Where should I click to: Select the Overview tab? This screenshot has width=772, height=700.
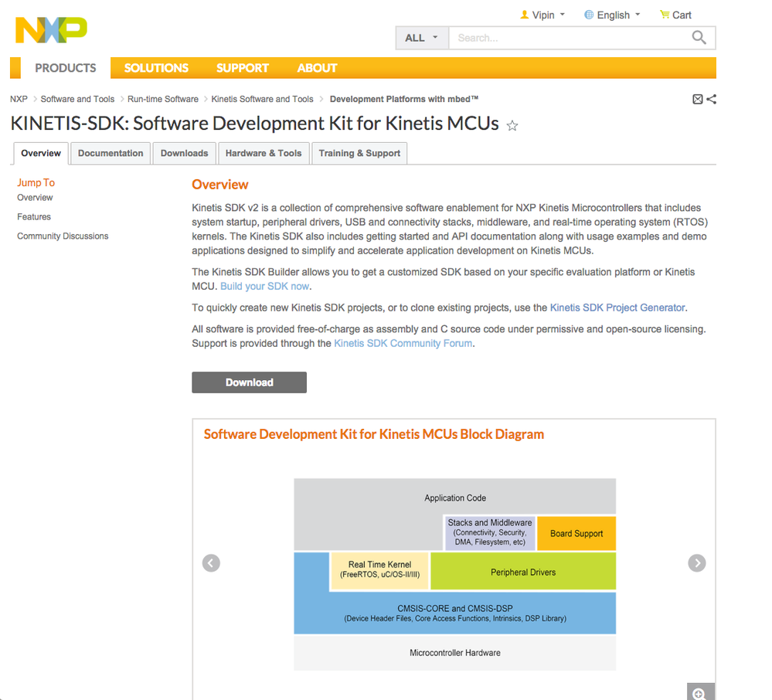(41, 153)
